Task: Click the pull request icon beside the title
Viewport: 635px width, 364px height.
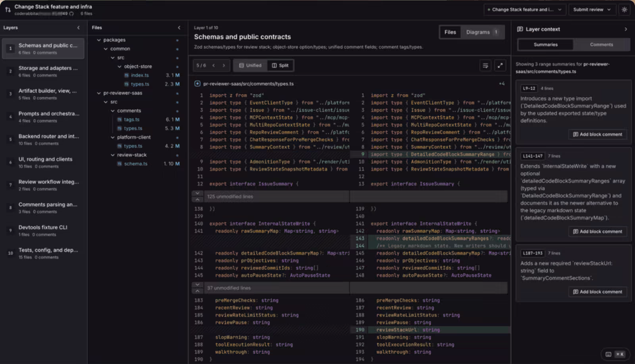Action: 8,10
